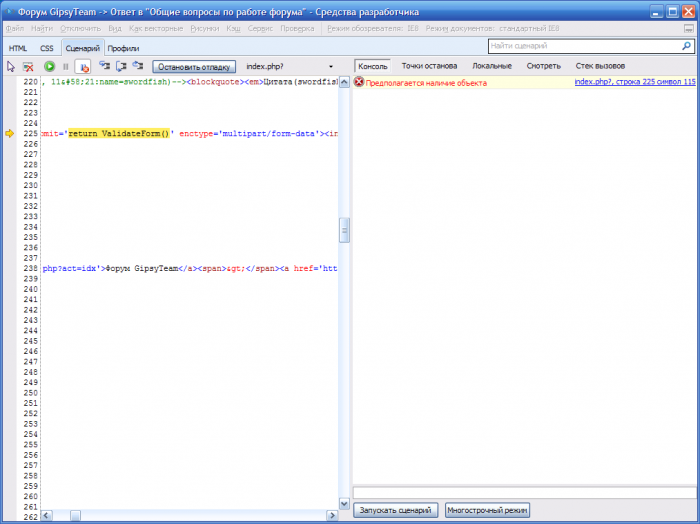Image resolution: width=700 pixels, height=524 pixels.
Task: Clear browser cache icon in toolbar
Action: click(x=28, y=67)
